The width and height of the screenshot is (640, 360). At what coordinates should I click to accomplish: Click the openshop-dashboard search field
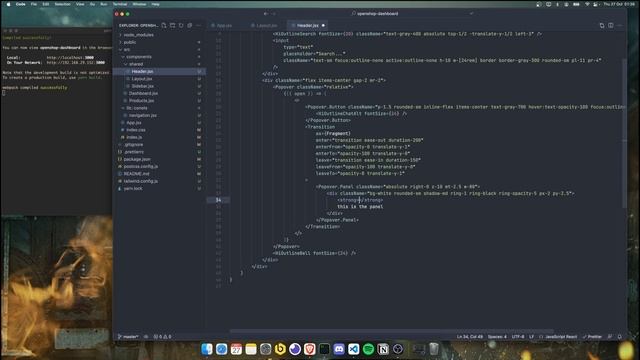tap(375, 13)
